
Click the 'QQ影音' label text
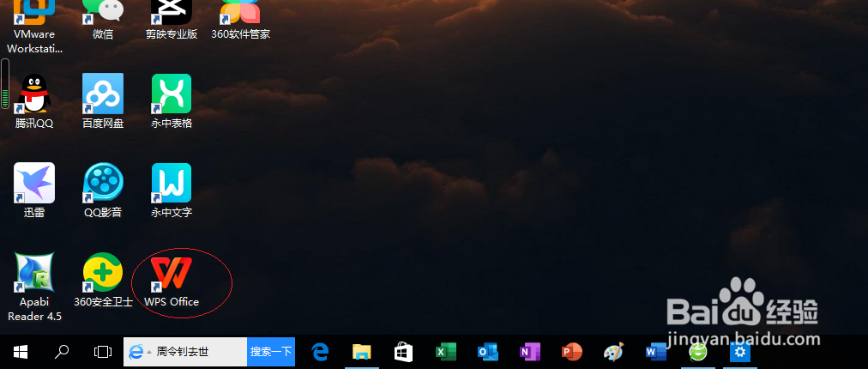point(103,212)
